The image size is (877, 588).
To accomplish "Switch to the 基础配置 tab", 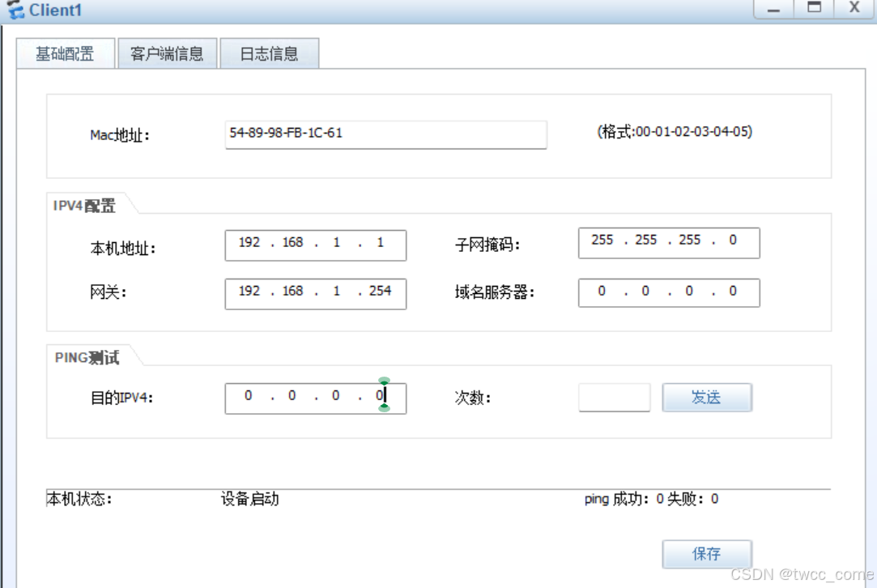I will (x=66, y=53).
